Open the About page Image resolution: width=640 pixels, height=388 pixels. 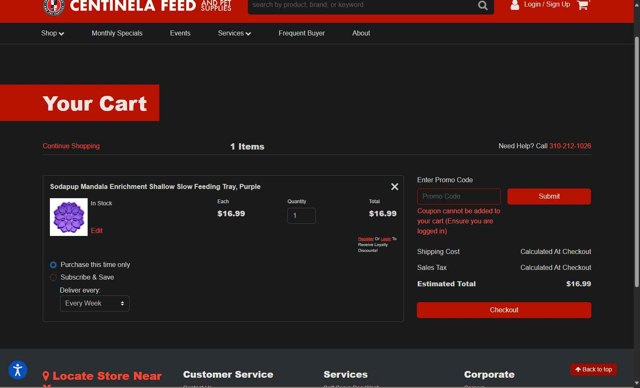(361, 33)
